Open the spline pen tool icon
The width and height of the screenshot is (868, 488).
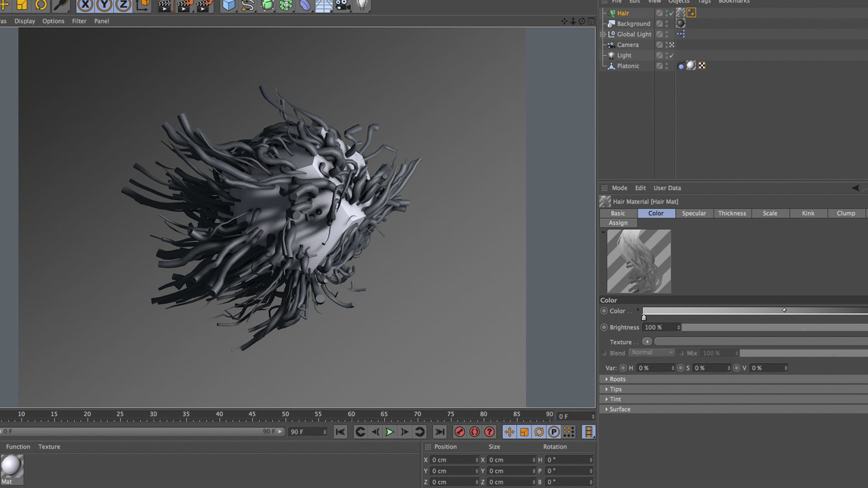pos(248,5)
